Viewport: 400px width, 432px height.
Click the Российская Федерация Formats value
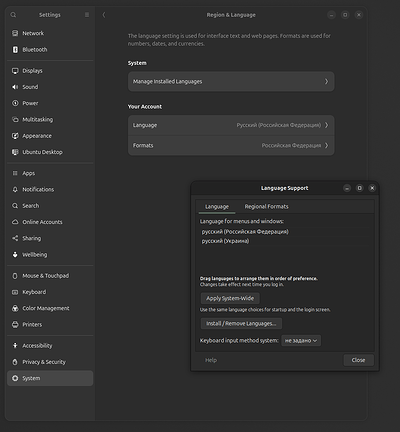(x=291, y=145)
